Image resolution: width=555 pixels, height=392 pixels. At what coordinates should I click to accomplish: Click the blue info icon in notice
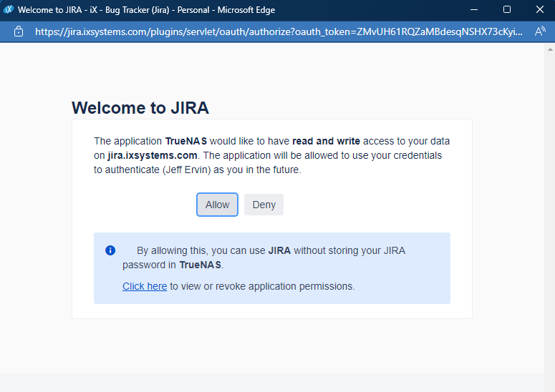tap(110, 250)
